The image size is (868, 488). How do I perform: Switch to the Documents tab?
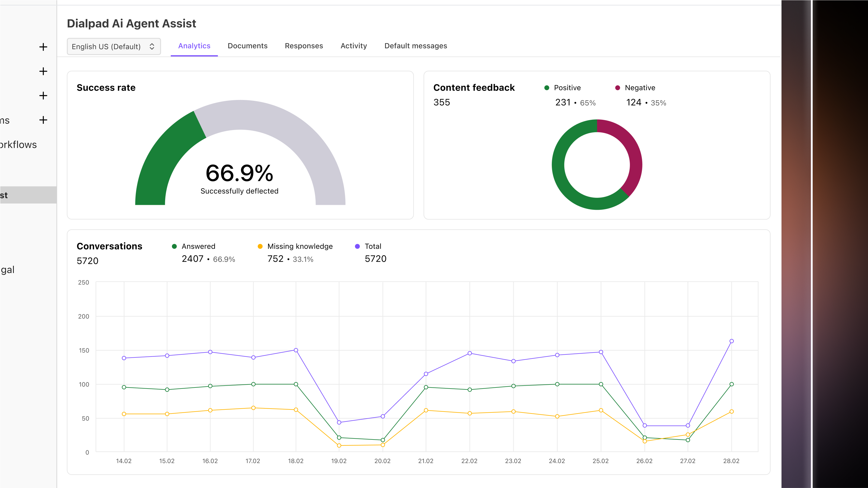coord(248,46)
